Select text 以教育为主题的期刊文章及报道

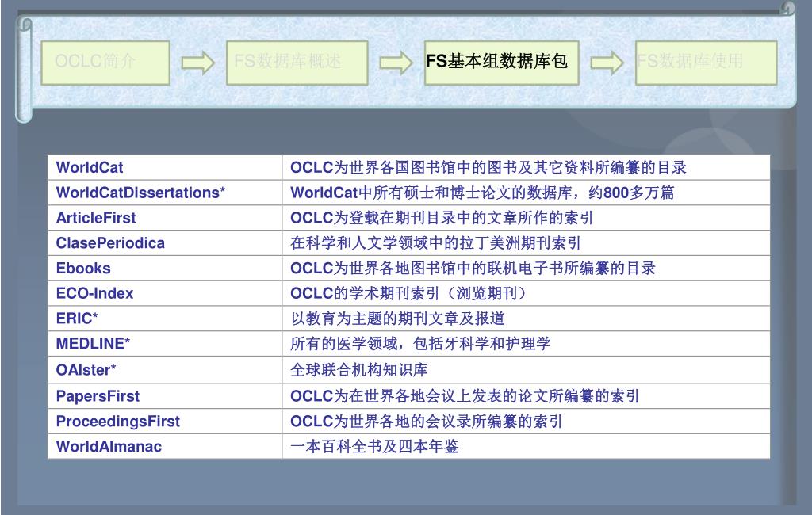point(397,319)
